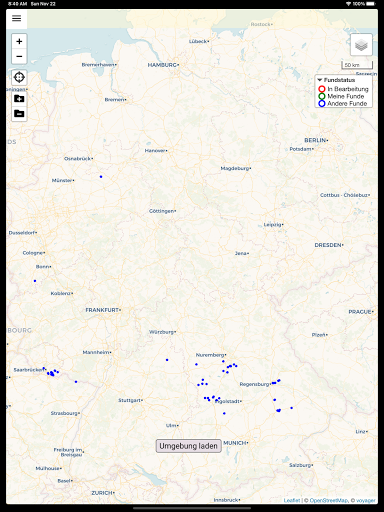Open the OpenStreetMap attribution link
Image resolution: width=384 pixels, height=512 pixels.
329,500
